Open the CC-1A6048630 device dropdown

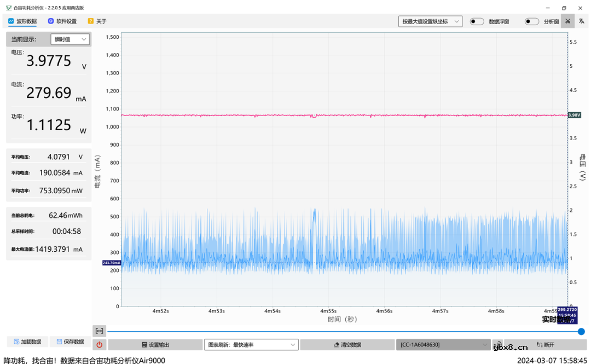pyautogui.click(x=443, y=345)
